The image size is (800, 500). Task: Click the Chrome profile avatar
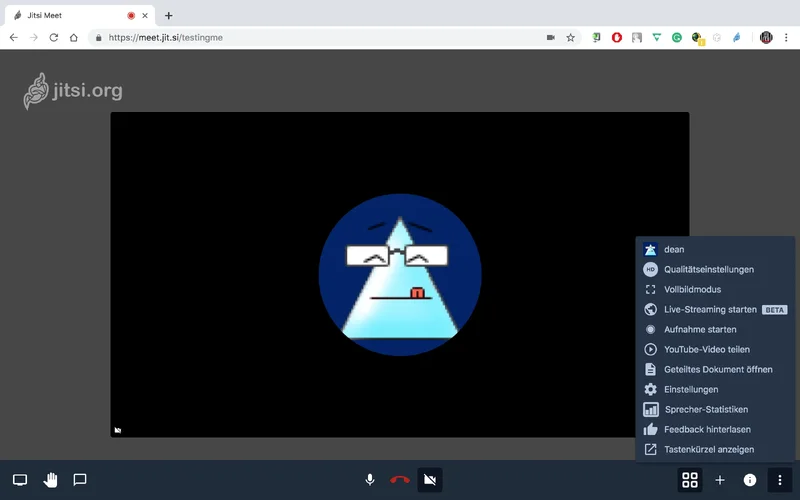click(x=766, y=37)
